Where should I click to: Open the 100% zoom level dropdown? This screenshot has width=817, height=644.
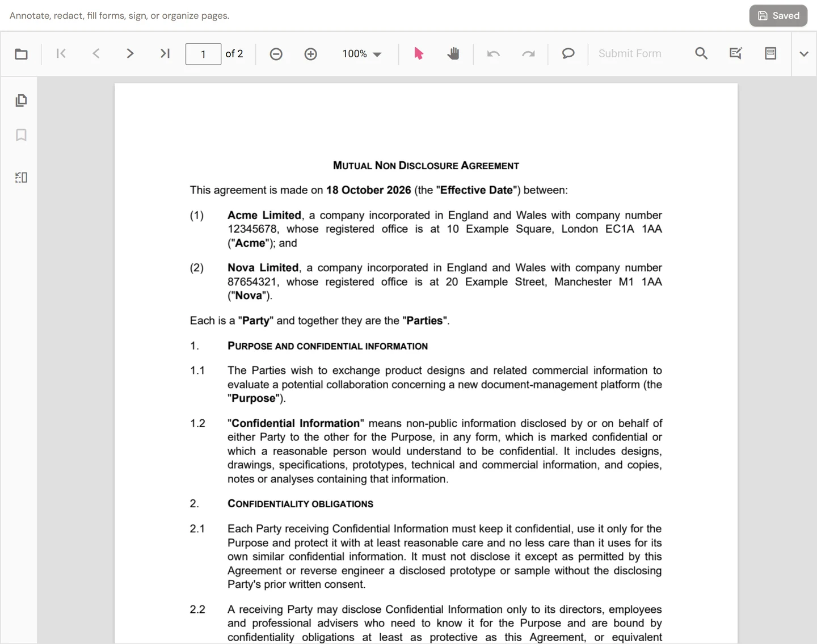click(x=362, y=54)
